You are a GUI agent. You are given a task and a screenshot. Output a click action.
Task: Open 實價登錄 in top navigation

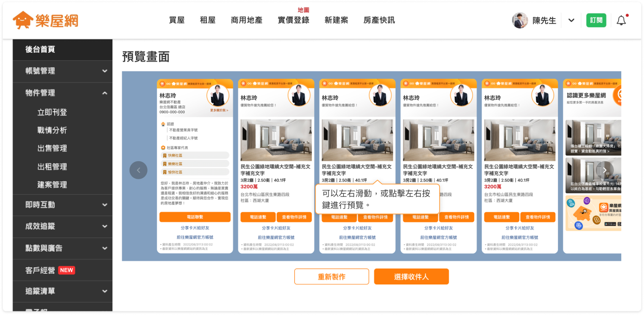coord(293,20)
